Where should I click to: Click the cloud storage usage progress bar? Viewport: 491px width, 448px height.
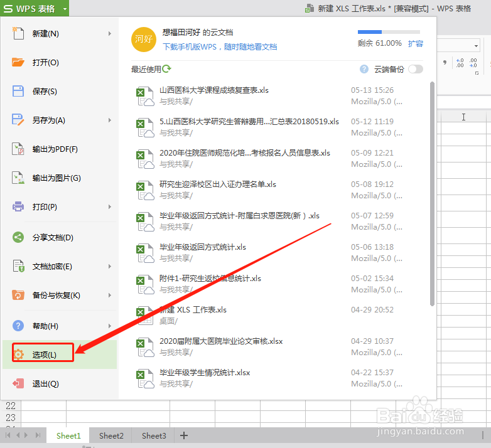(x=389, y=32)
